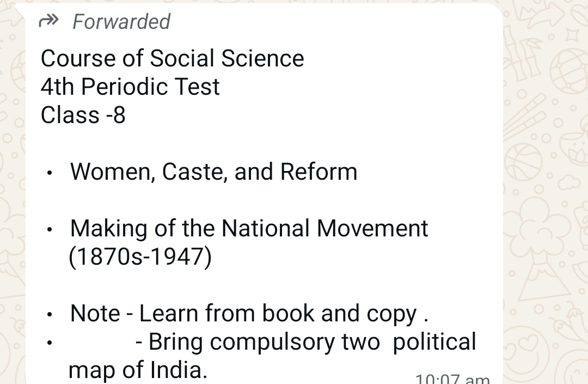Tap "Note - Learn from book and copy" line
Image resolution: width=588 pixels, height=384 pixels.
click(249, 313)
